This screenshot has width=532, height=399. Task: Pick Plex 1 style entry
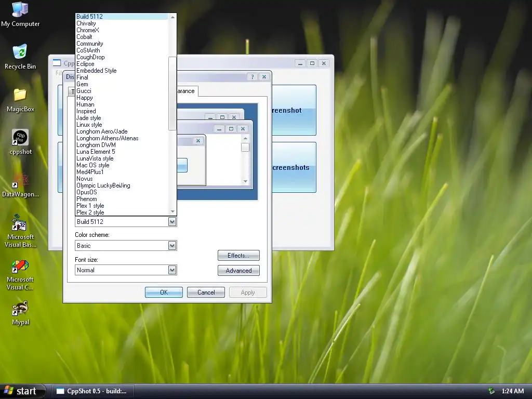point(122,206)
